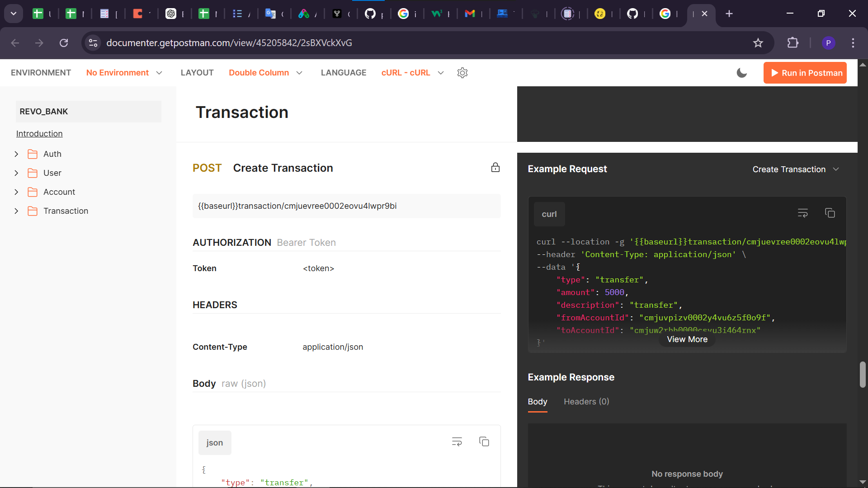Open the Transaction folder icon in sidebar
The height and width of the screenshot is (488, 868).
point(33,211)
